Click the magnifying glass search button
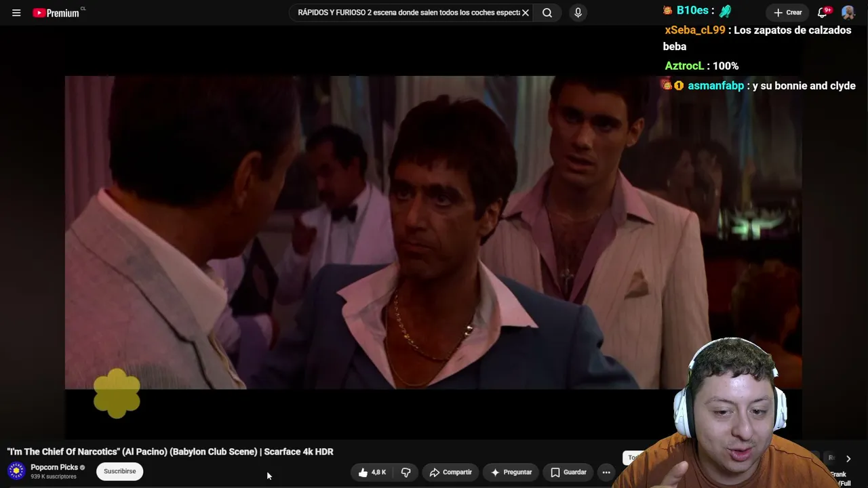Viewport: 868px width, 488px height. point(547,13)
